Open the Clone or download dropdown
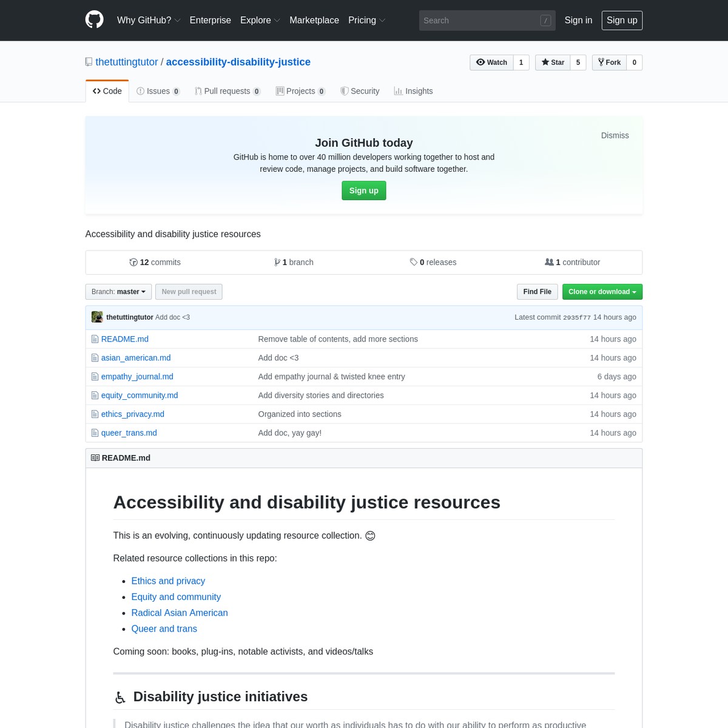This screenshot has width=728, height=728. point(602,292)
